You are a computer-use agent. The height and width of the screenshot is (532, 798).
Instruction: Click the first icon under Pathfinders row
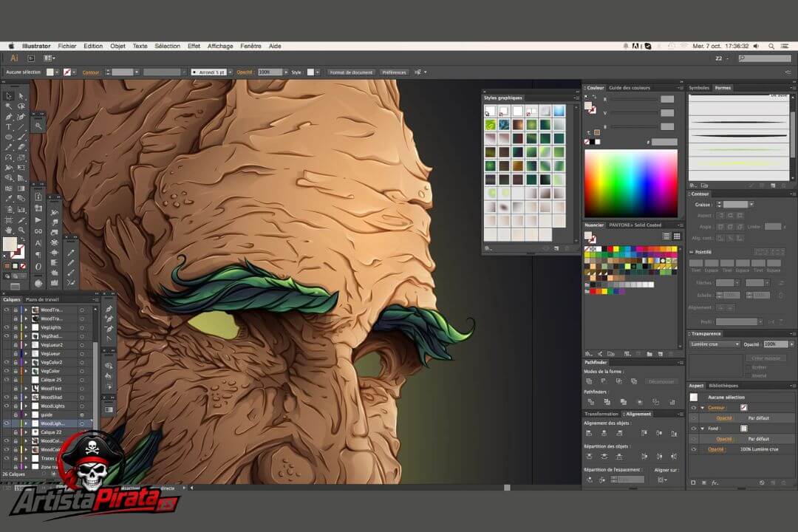pos(591,402)
